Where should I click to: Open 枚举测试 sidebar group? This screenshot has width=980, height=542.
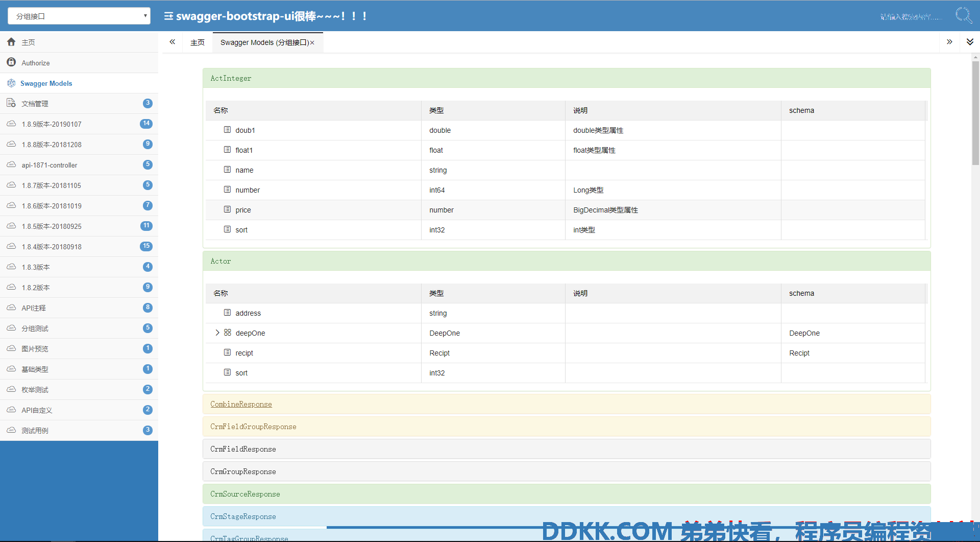coord(79,390)
